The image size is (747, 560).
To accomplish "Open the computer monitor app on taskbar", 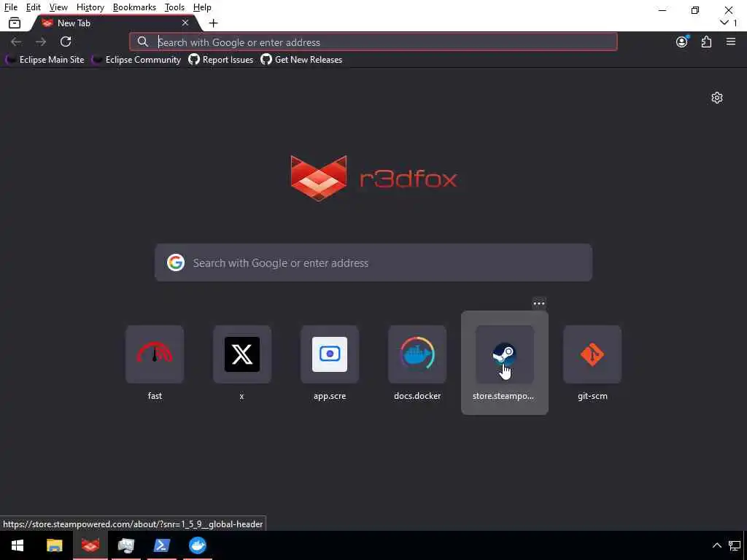I will tap(125, 545).
